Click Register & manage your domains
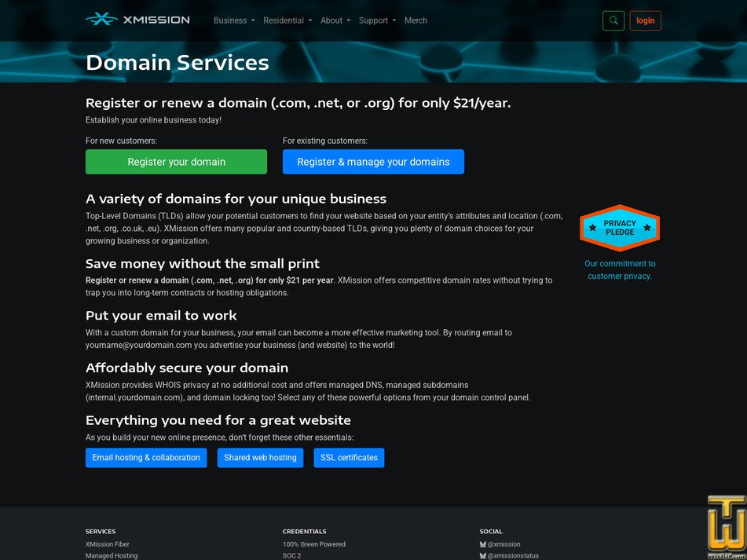747x560 pixels. pyautogui.click(x=373, y=162)
